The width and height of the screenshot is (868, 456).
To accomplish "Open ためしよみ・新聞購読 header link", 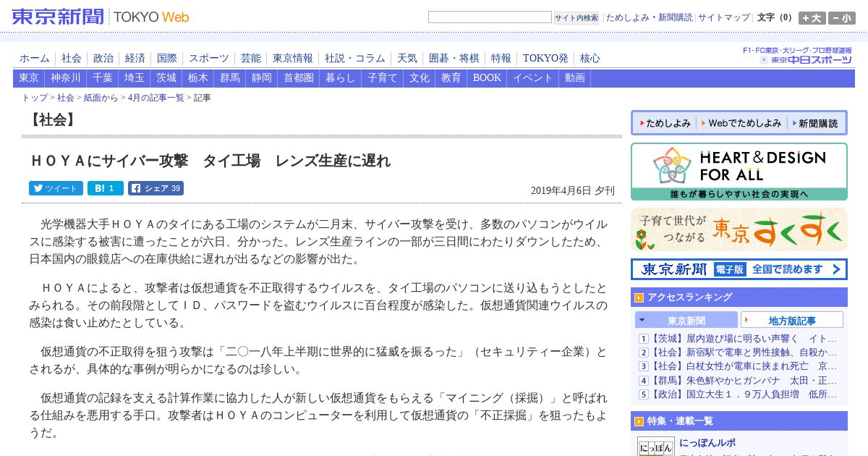I will click(x=649, y=17).
